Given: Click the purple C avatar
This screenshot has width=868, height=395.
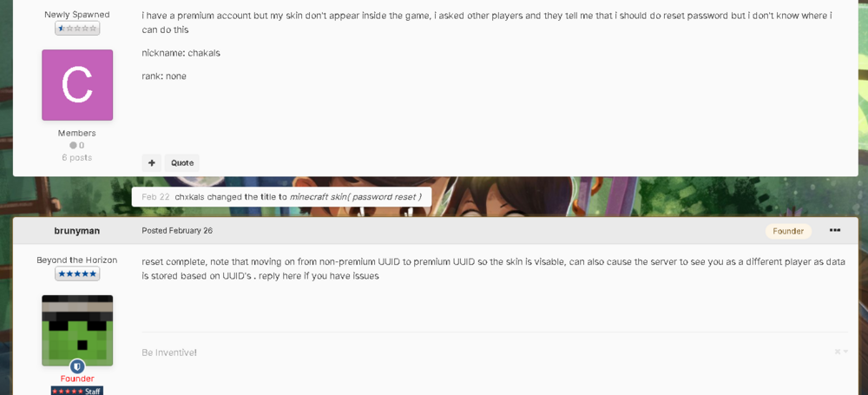Looking at the screenshot, I should click(x=77, y=85).
